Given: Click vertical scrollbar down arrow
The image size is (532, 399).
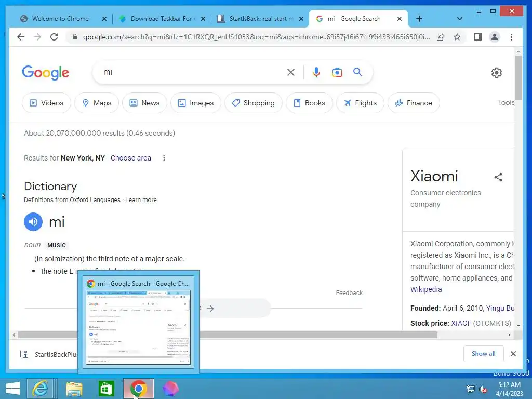Looking at the screenshot, I should (x=518, y=325).
